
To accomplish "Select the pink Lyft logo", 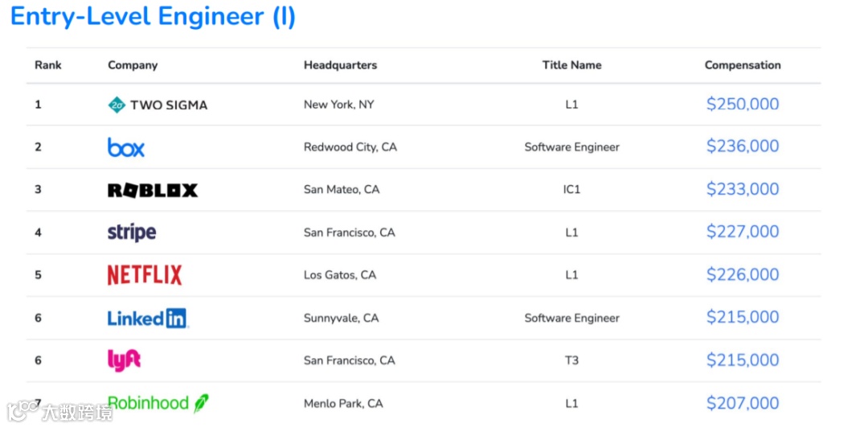I will click(x=124, y=360).
